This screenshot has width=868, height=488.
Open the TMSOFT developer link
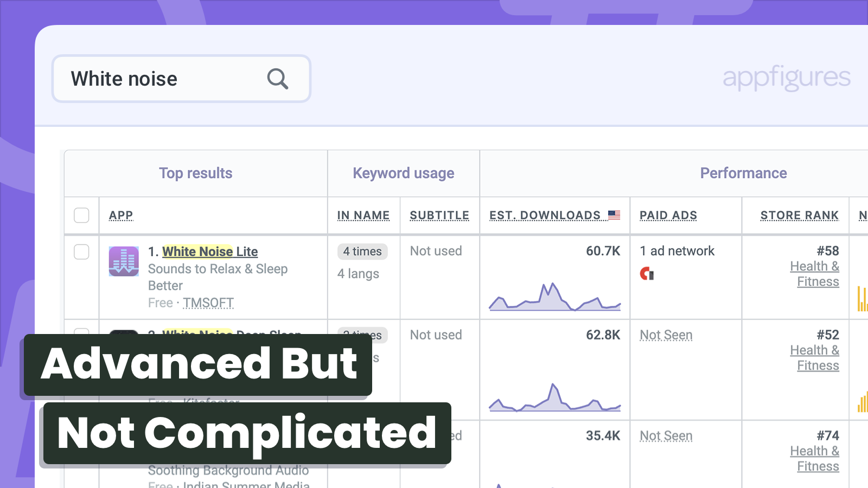(x=208, y=303)
